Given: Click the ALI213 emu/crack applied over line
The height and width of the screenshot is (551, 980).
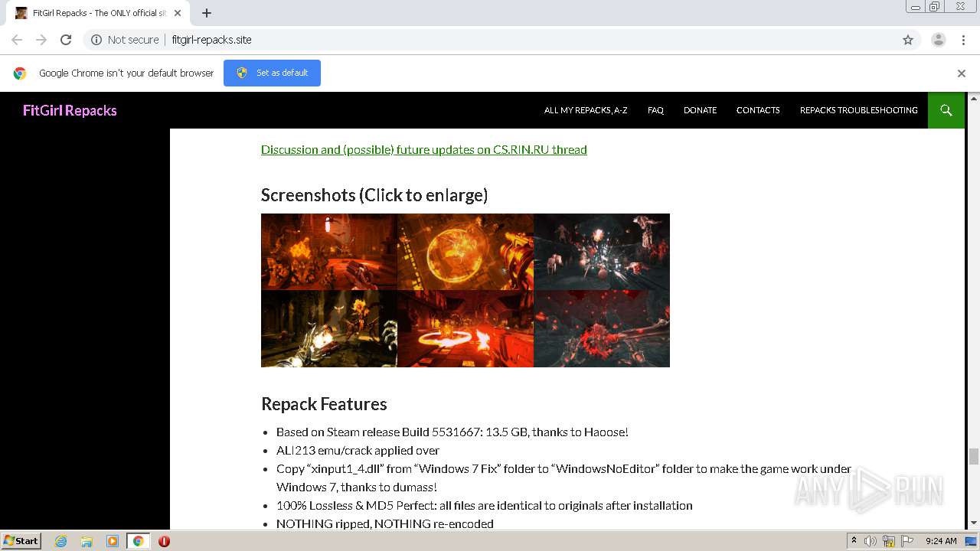Looking at the screenshot, I should (x=358, y=450).
